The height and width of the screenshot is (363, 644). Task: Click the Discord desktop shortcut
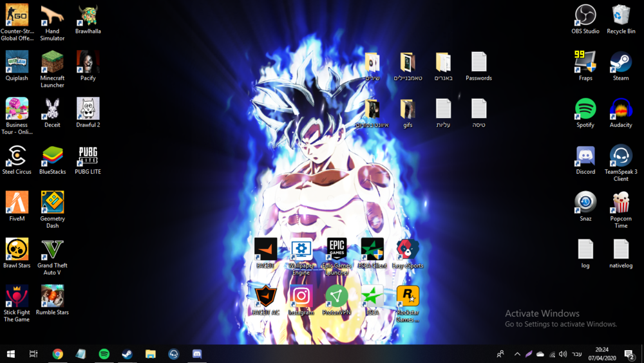[585, 156]
